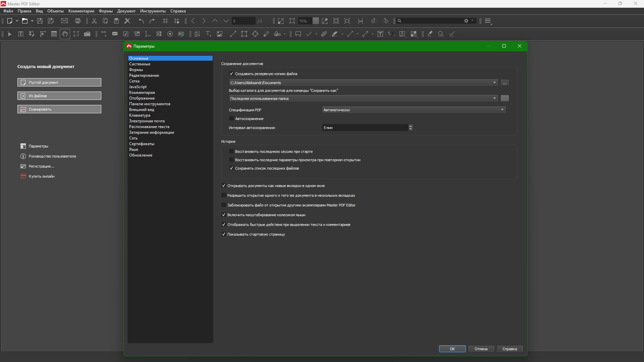Select the Pencil drawing tool
Viewport: 644px width, 362px height.
pos(266,34)
